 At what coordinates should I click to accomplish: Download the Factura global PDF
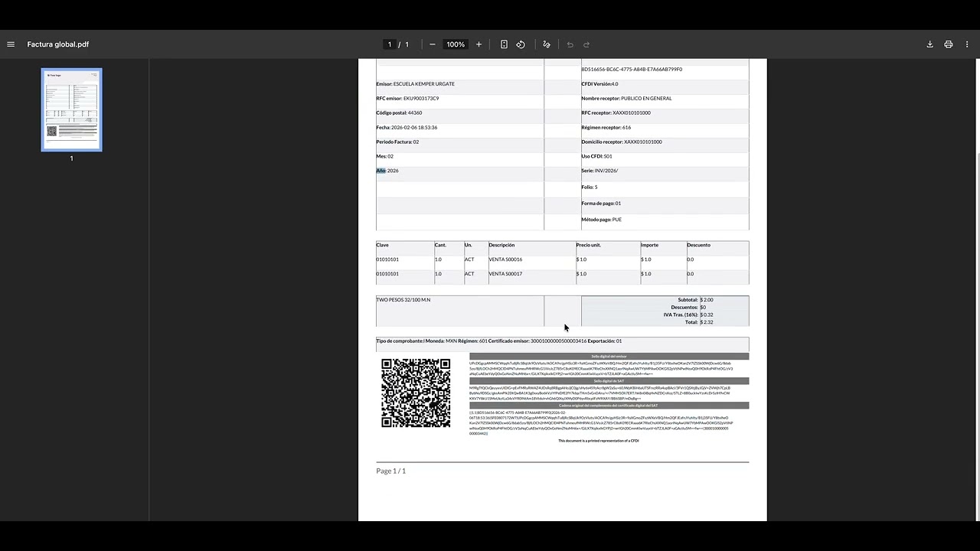coord(930,44)
